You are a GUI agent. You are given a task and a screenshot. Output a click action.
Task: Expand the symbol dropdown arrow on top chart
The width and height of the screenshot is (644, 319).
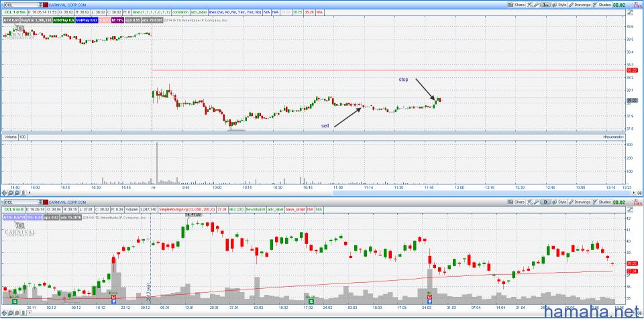tap(40, 5)
